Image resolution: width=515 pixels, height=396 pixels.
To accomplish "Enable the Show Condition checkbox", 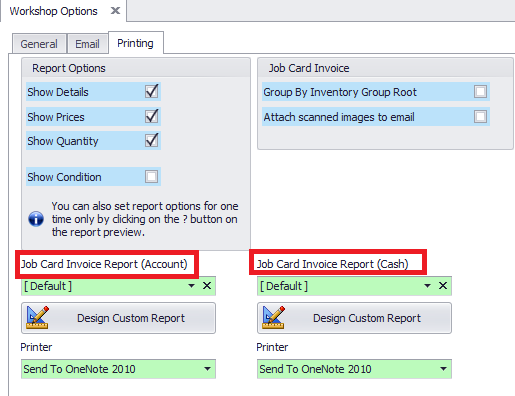I will (152, 176).
